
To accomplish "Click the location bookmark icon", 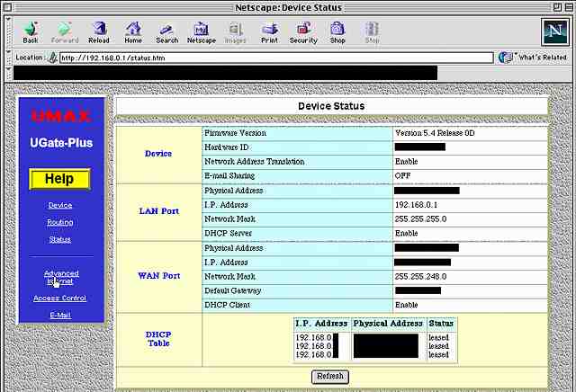I will [x=52, y=58].
